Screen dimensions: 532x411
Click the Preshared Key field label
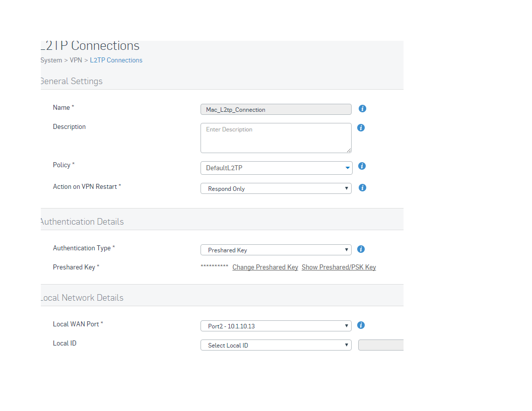tap(76, 267)
